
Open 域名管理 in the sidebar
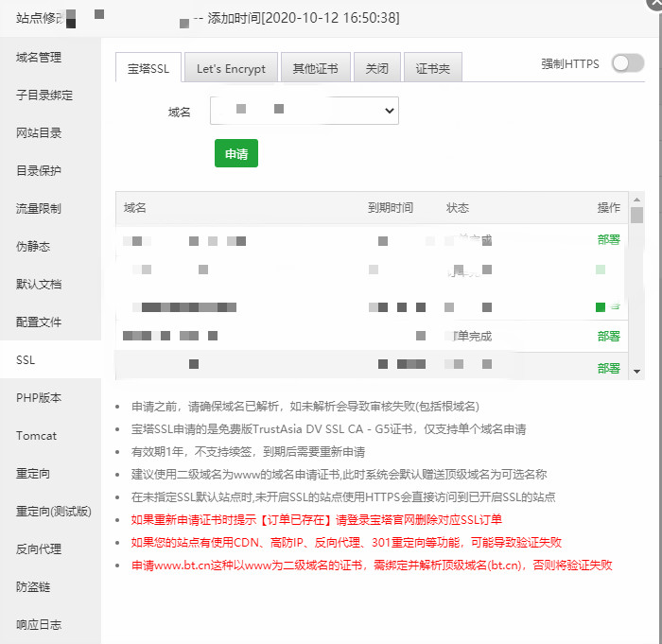pos(39,57)
